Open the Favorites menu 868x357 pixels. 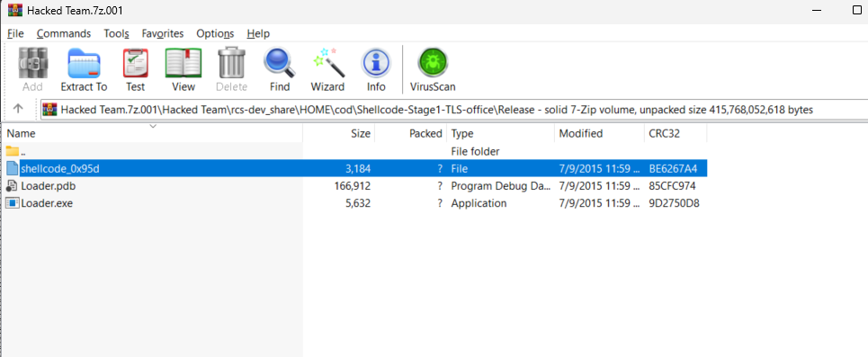163,34
